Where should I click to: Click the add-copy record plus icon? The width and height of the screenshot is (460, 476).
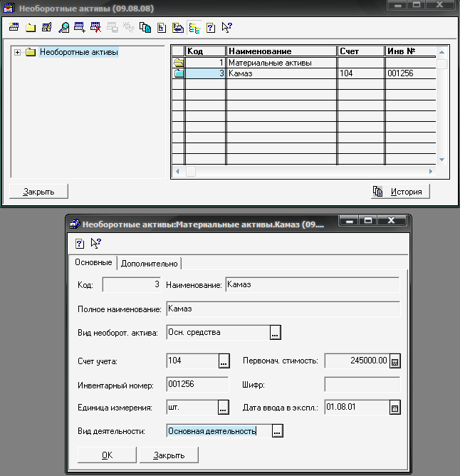80,27
